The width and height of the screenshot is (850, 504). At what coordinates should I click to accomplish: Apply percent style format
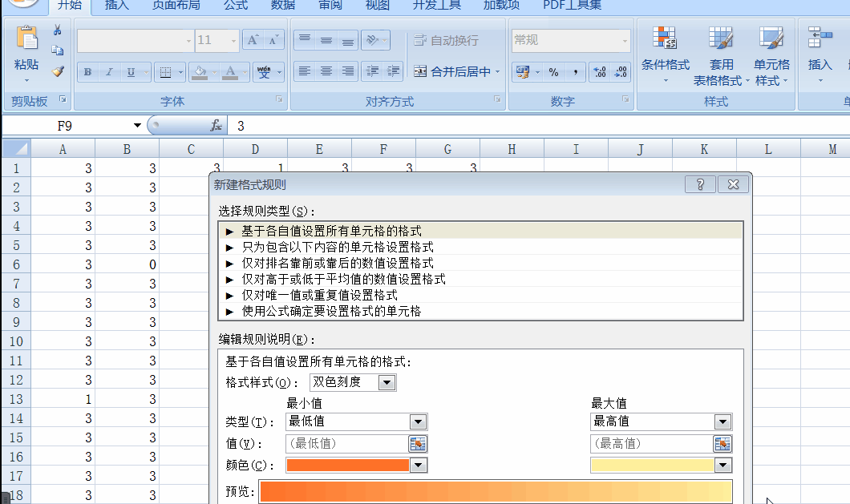553,72
